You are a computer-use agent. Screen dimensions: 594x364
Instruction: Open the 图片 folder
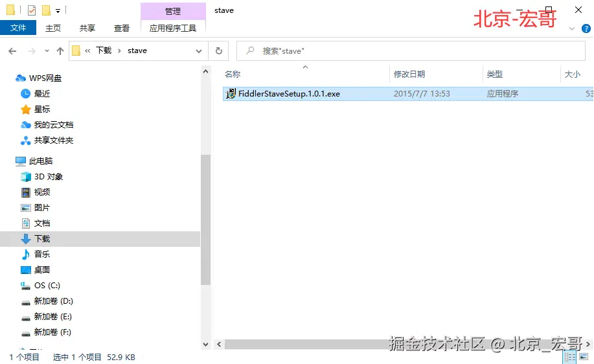pyautogui.click(x=41, y=207)
